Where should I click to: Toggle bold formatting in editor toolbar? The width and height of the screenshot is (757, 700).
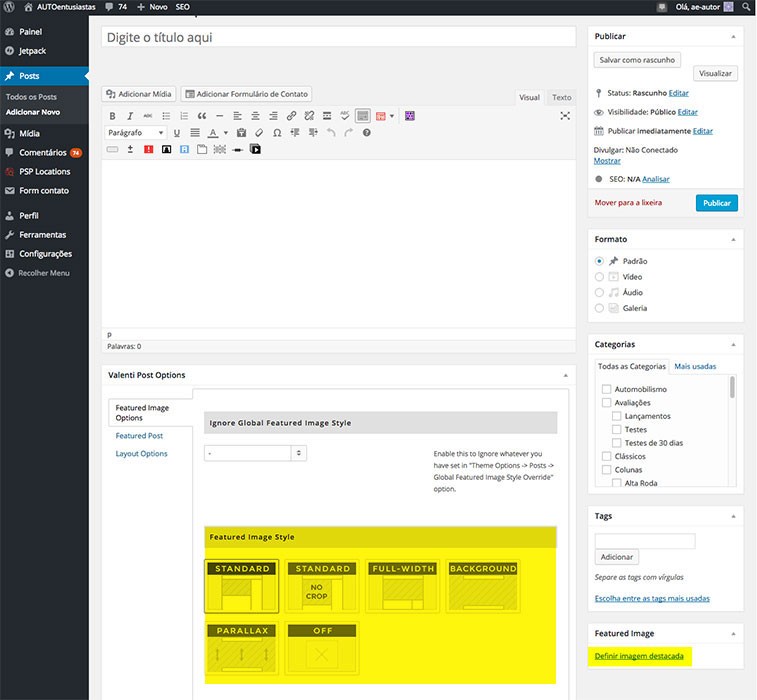pos(112,116)
